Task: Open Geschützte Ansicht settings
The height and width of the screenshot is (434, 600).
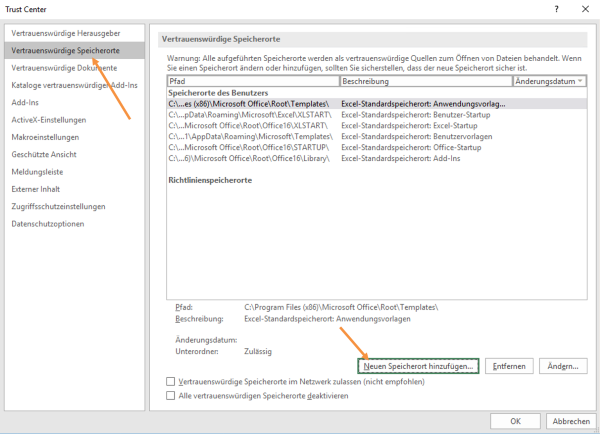Action: (44, 154)
